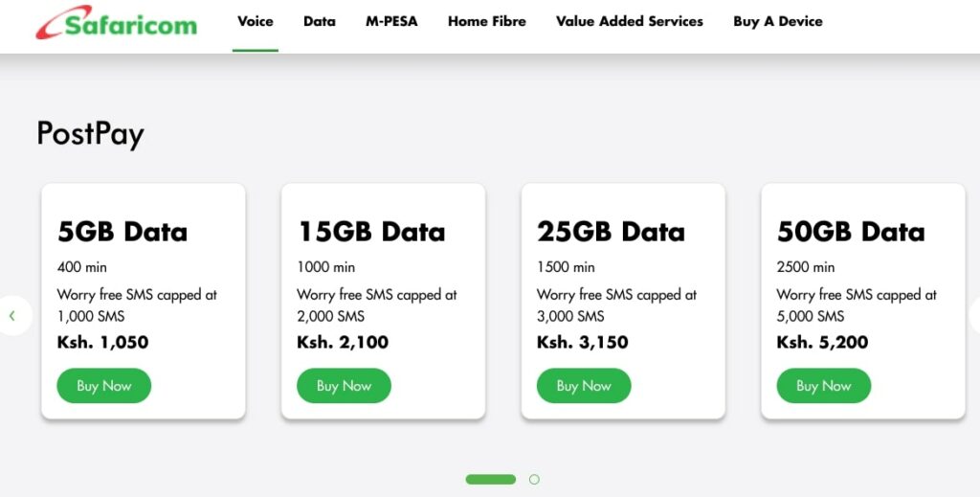Open the Home Fibre menu

tap(487, 21)
